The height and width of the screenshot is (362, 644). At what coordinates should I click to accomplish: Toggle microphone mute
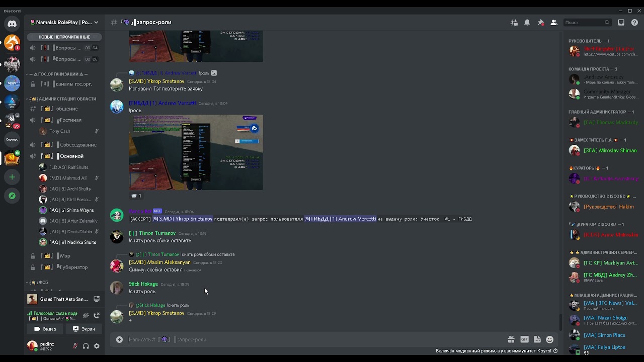pyautogui.click(x=75, y=346)
